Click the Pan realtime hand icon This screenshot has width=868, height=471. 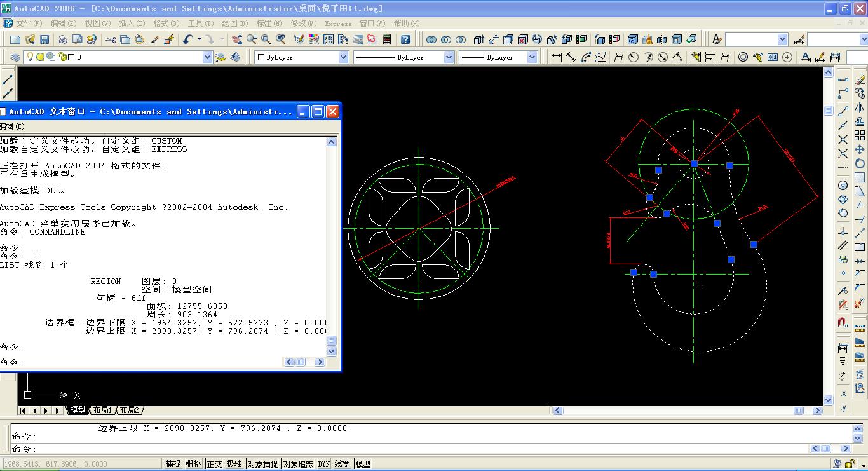tap(237, 39)
